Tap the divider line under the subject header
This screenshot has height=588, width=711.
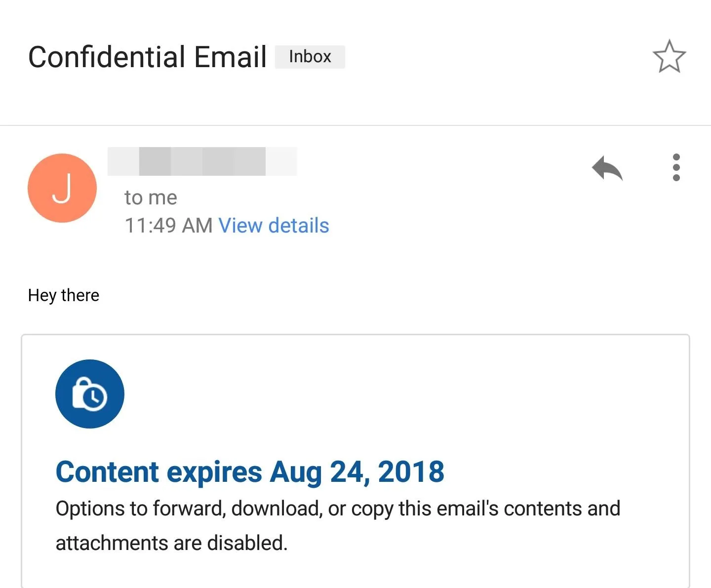(355, 125)
